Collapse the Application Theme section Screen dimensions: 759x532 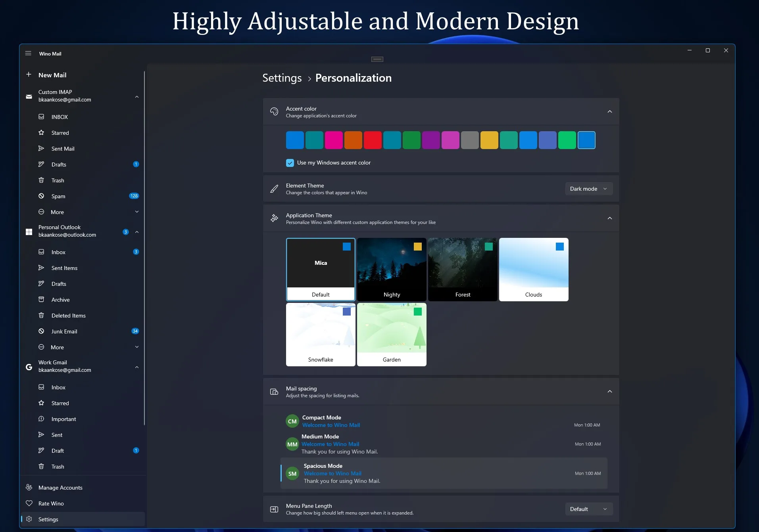[x=610, y=218]
